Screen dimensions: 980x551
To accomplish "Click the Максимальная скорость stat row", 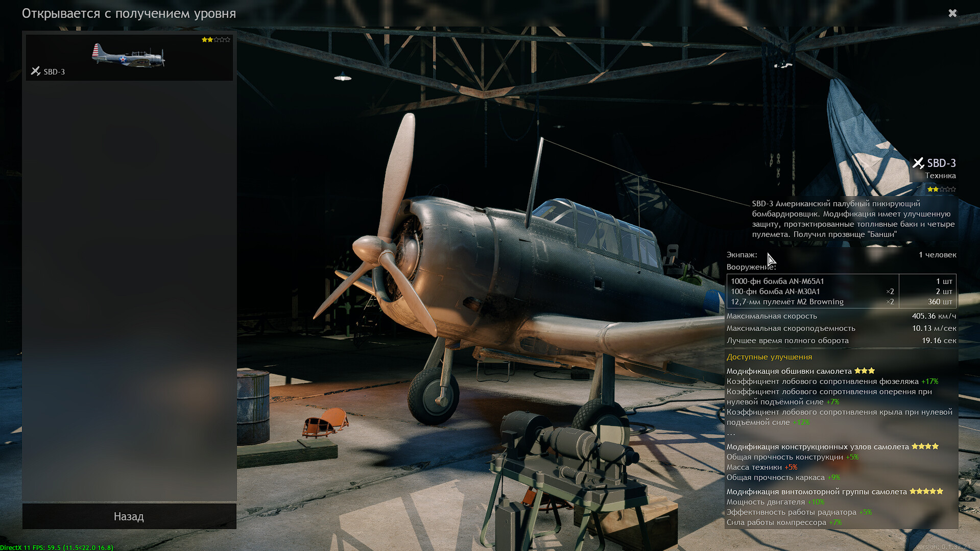I will (x=841, y=316).
